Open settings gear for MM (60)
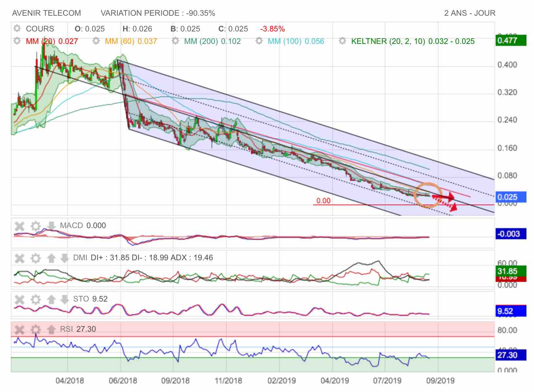 (96, 41)
